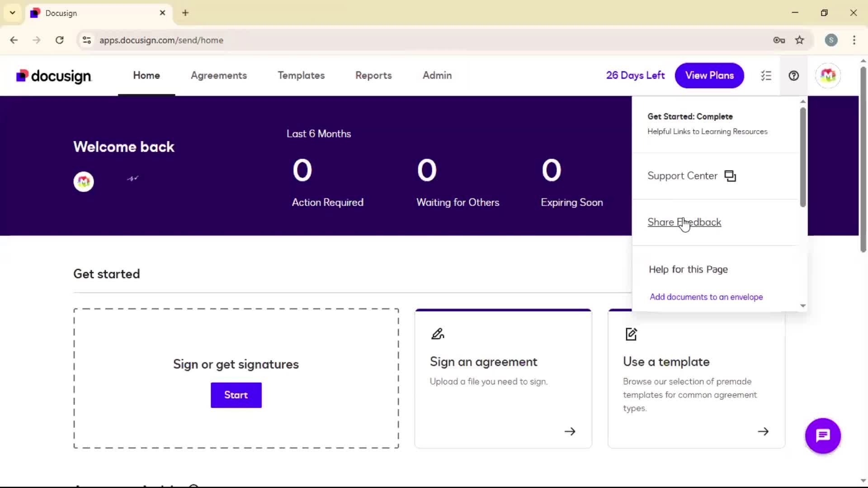The width and height of the screenshot is (868, 488).
Task: Click the help panel scroll up arrow
Action: click(x=803, y=101)
